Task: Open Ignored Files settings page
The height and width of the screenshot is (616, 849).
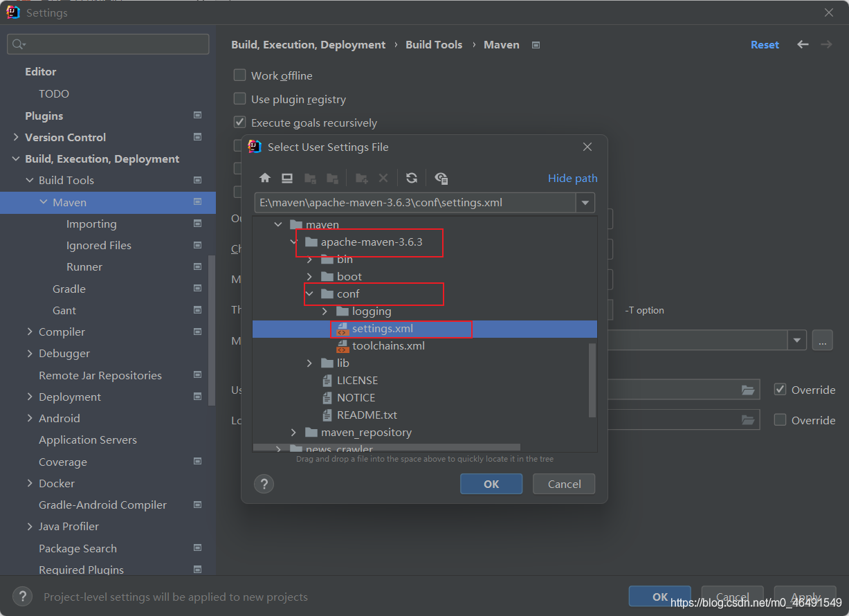Action: [99, 245]
